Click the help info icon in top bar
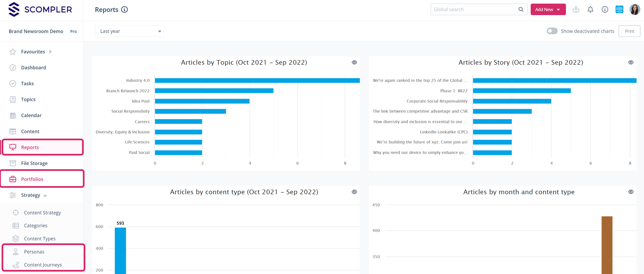The height and width of the screenshot is (274, 644). [x=605, y=9]
